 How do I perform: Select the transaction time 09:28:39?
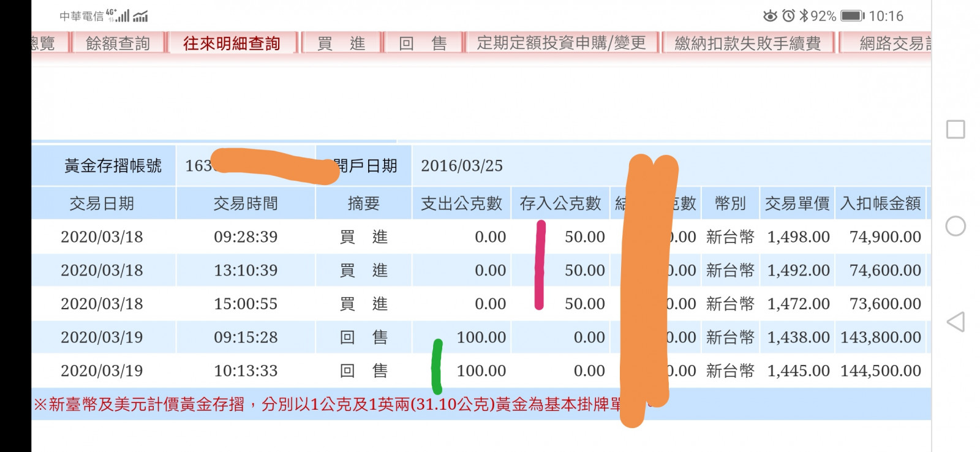tap(246, 237)
